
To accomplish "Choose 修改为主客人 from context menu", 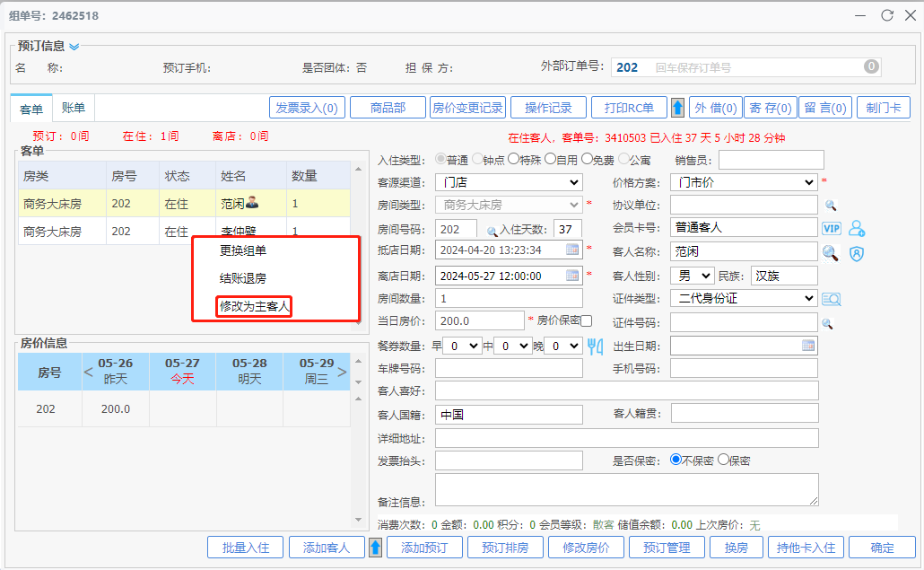I will click(254, 306).
